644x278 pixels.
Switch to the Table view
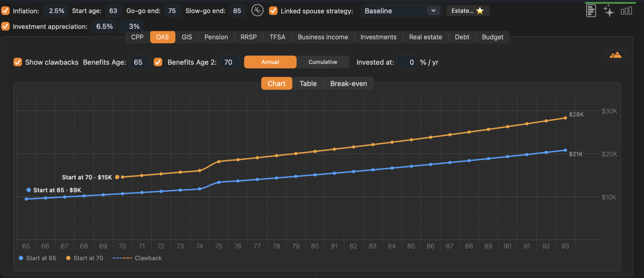tap(308, 83)
